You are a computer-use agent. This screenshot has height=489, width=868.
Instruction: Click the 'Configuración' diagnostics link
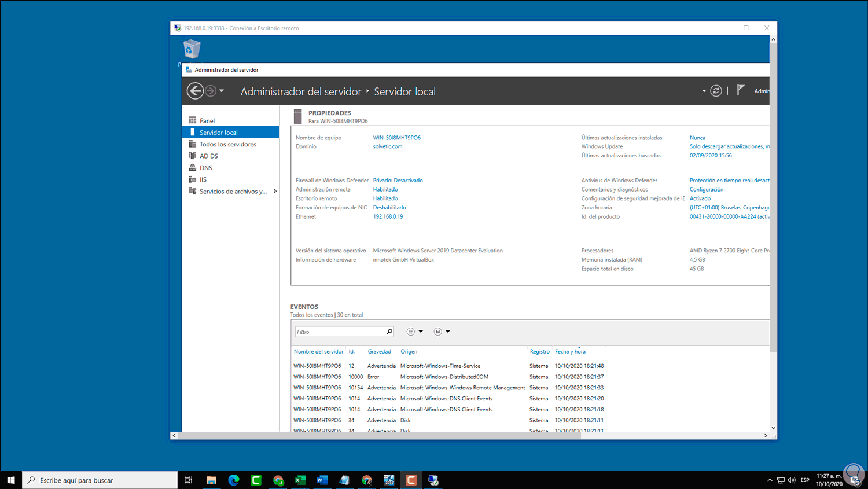(707, 189)
